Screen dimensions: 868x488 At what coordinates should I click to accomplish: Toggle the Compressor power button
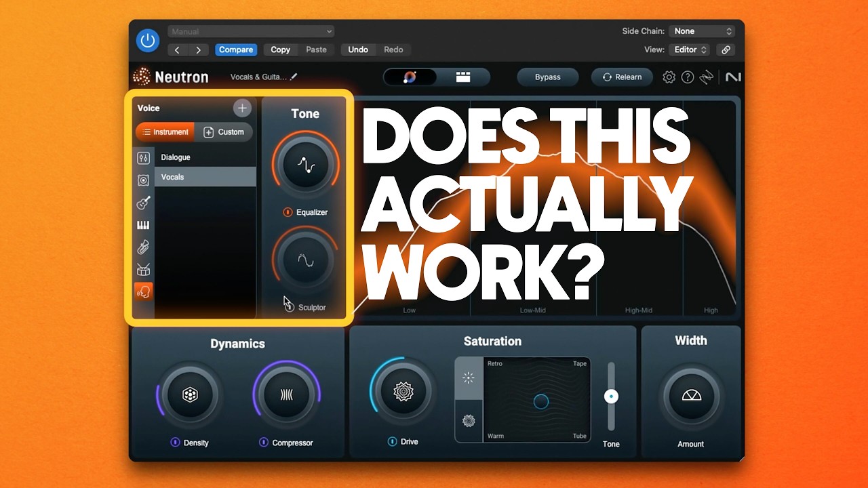point(263,443)
